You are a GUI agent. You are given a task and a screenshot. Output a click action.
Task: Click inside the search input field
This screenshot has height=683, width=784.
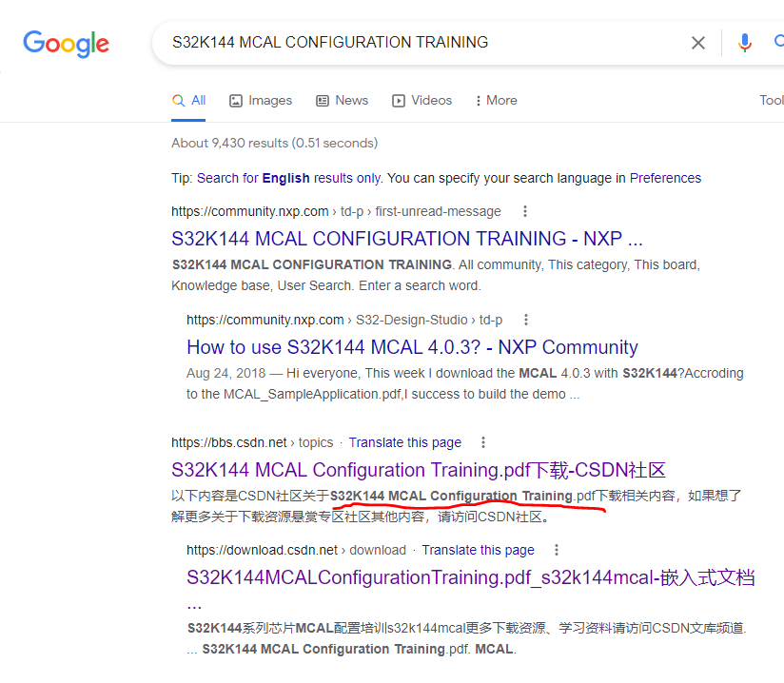(x=381, y=43)
